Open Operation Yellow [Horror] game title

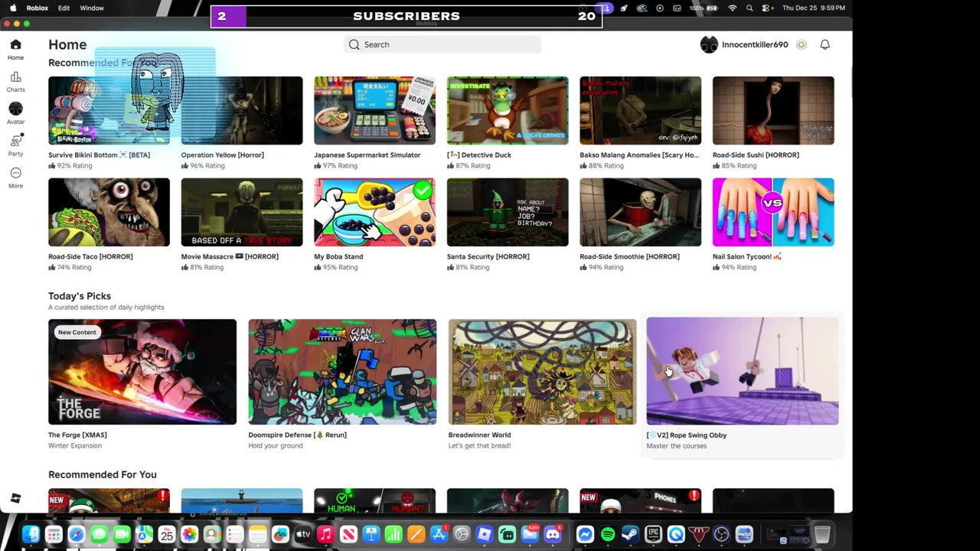222,155
